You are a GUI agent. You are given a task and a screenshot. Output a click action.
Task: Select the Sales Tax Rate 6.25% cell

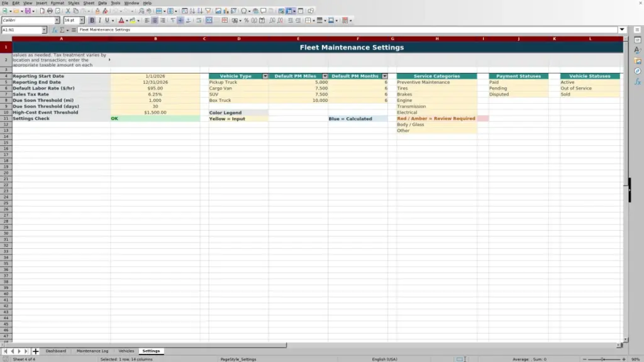click(x=155, y=94)
